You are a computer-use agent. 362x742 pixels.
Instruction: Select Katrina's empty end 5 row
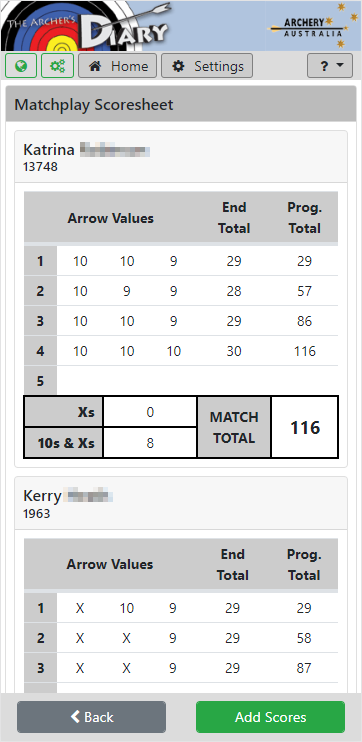tap(181, 381)
